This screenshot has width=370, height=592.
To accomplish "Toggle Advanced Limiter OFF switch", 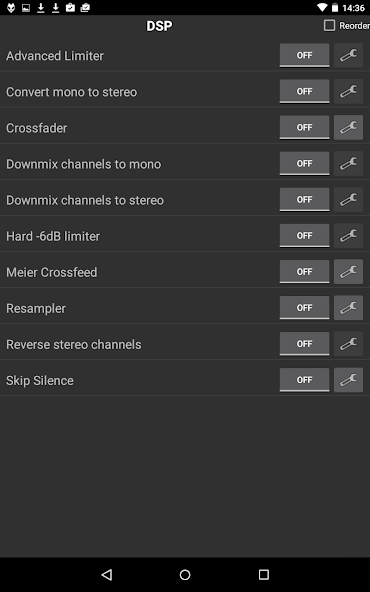I will pyautogui.click(x=304, y=56).
